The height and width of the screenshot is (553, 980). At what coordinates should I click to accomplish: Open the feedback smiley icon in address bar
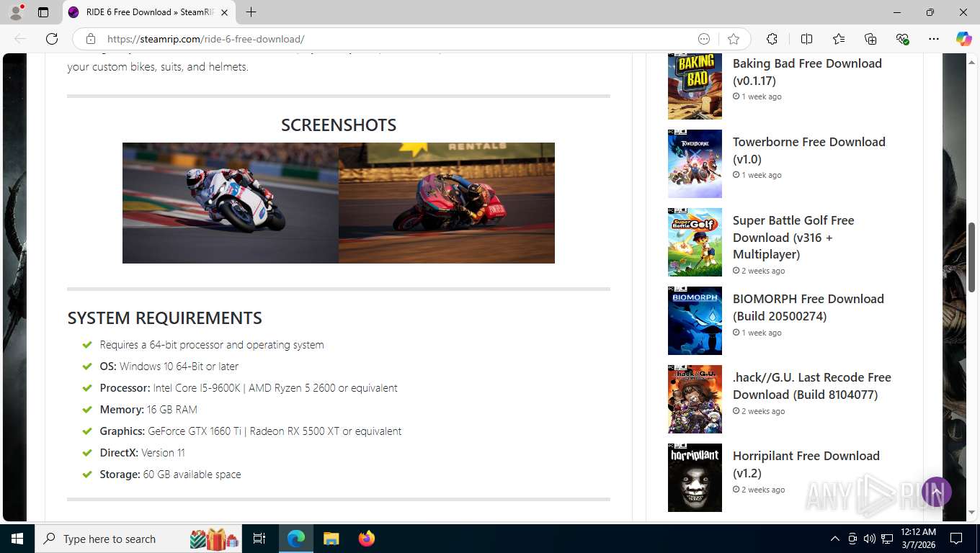click(x=704, y=39)
